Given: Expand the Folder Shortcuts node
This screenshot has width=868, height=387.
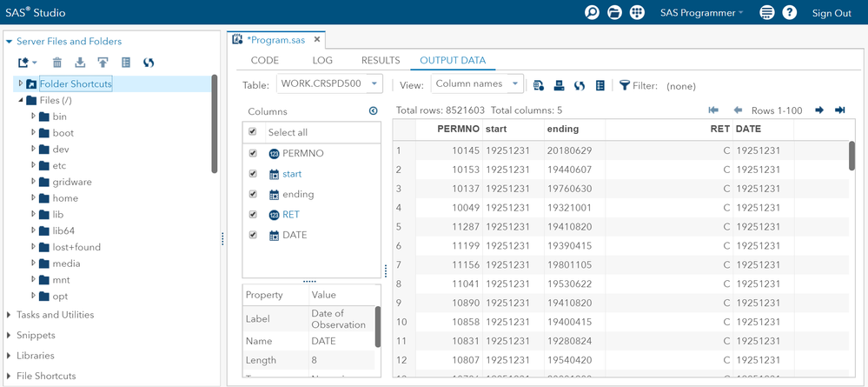Looking at the screenshot, I should (21, 83).
